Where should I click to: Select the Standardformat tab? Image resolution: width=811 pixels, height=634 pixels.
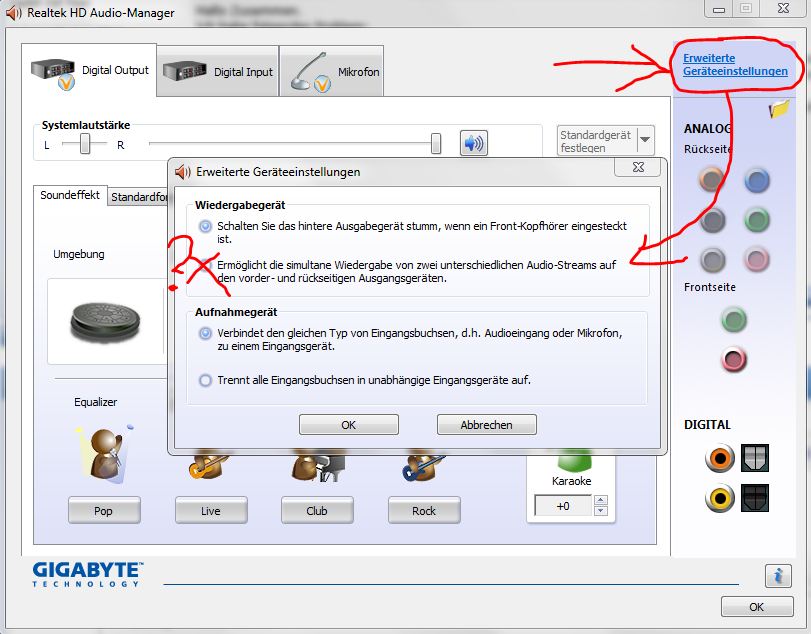coord(139,197)
